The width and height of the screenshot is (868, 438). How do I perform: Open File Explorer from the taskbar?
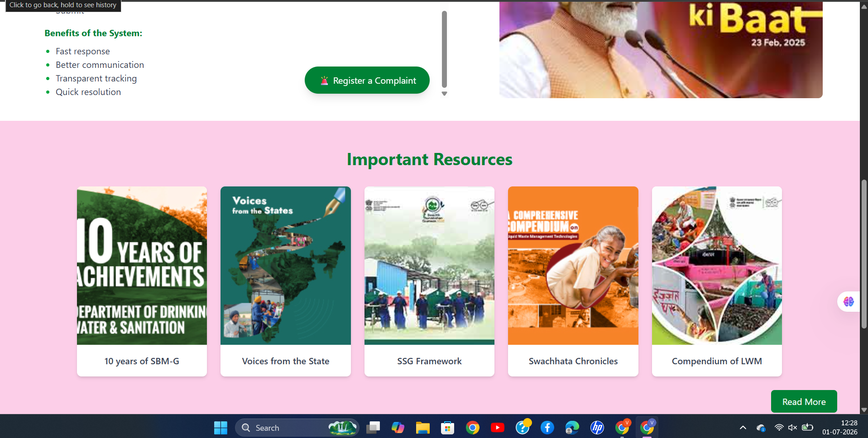[423, 428]
